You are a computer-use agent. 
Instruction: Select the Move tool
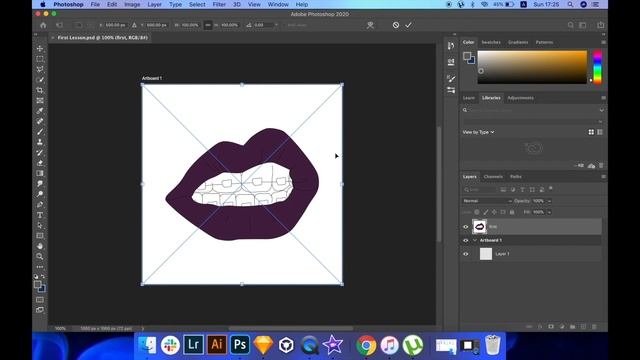40,49
